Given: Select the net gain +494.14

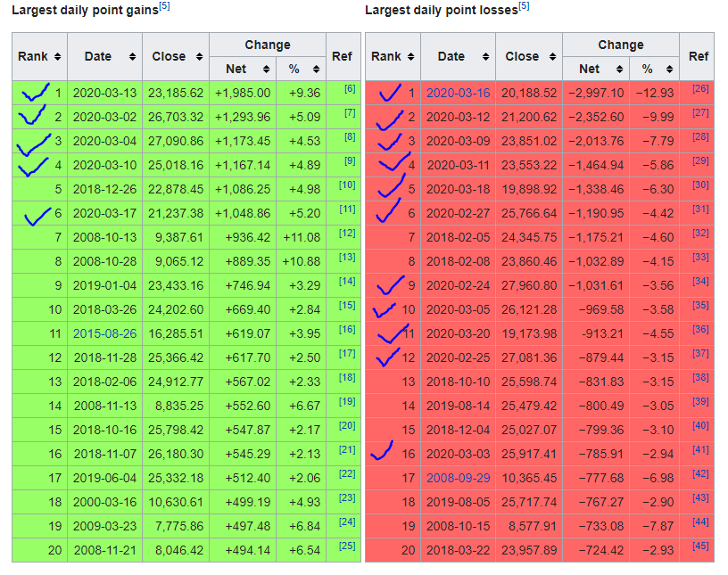Looking at the screenshot, I should (x=247, y=550).
